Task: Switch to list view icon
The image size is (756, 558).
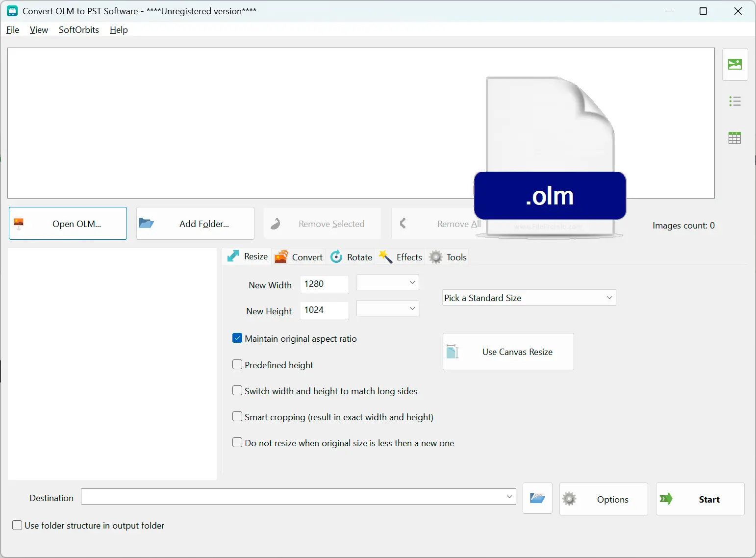Action: 734,101
